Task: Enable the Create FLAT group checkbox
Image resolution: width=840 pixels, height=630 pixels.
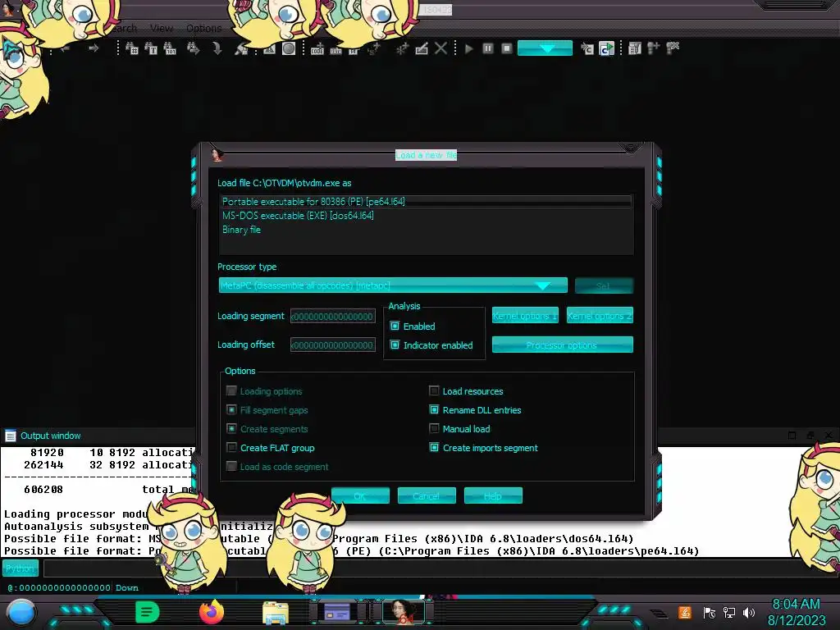Action: click(x=231, y=447)
